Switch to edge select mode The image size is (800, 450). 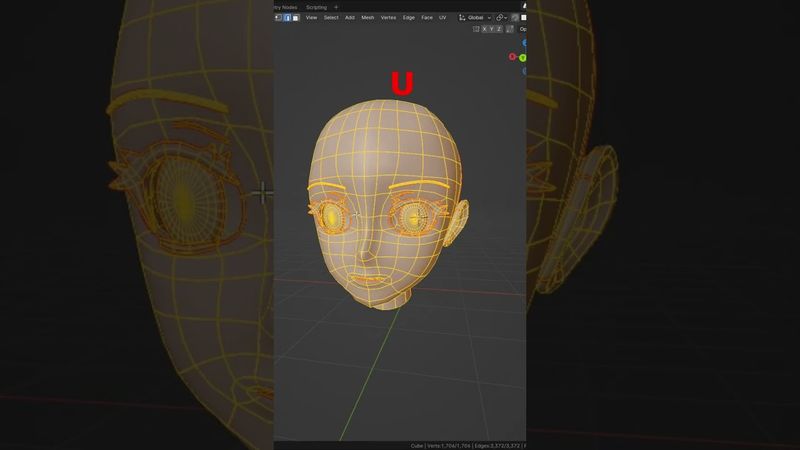[x=287, y=17]
